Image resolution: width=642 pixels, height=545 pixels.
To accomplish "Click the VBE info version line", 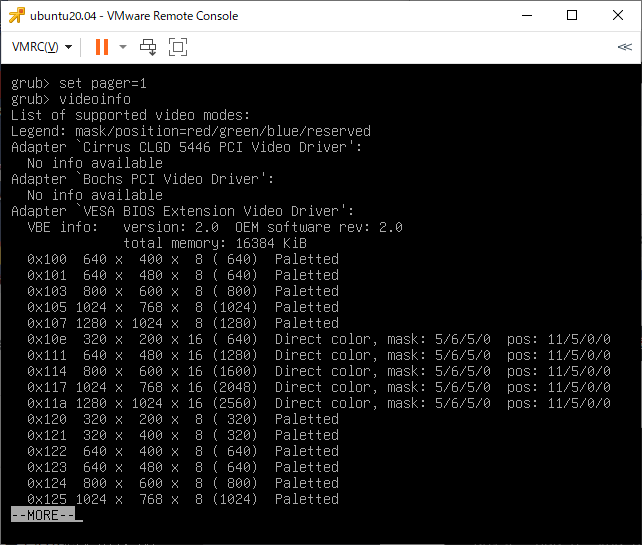I will tap(215, 227).
